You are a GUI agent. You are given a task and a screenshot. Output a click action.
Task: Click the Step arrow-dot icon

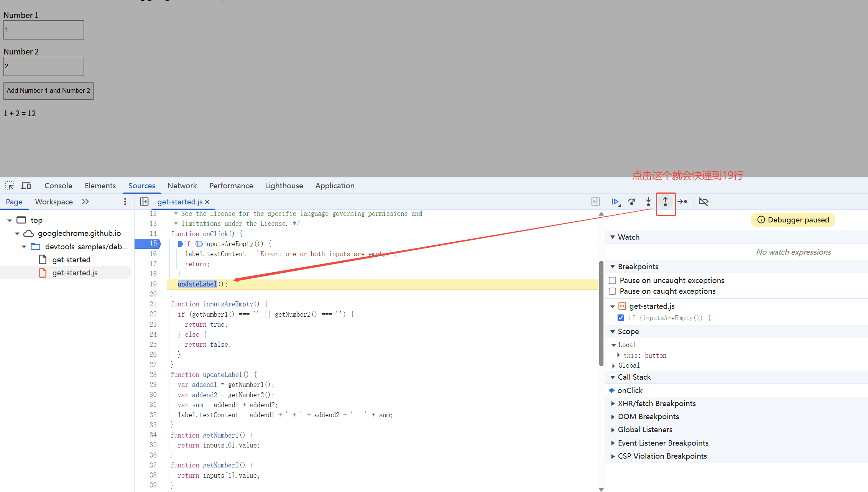[682, 202]
